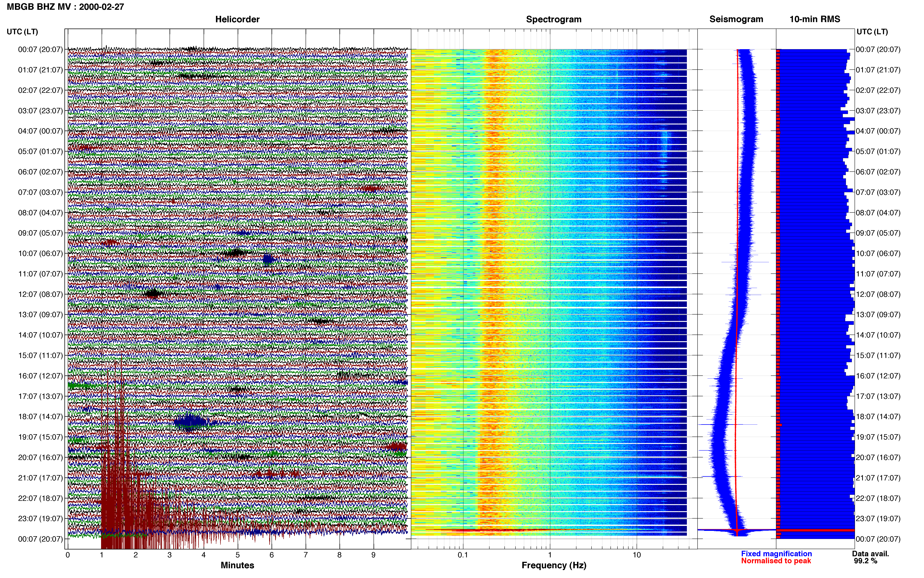Click the "Seismogram" panel heading
Viewport: 924px width, 578px height.
(736, 19)
